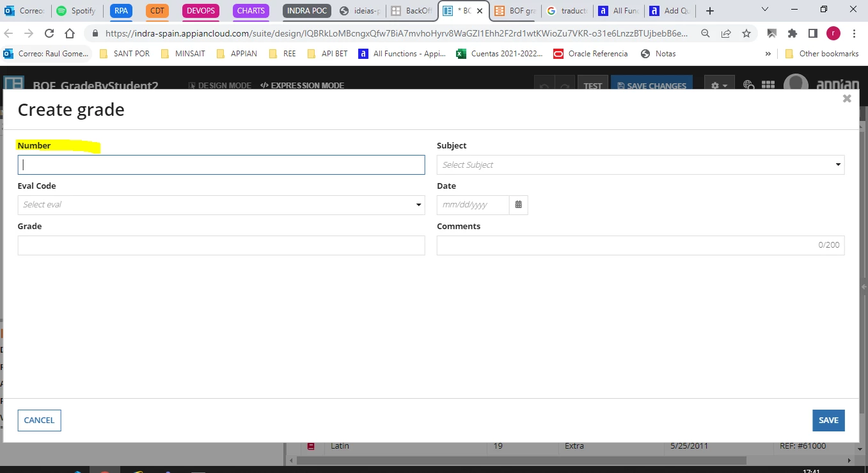Screen dimensions: 868x473
Task: Switch to the BackOff tab
Action: pos(411,11)
